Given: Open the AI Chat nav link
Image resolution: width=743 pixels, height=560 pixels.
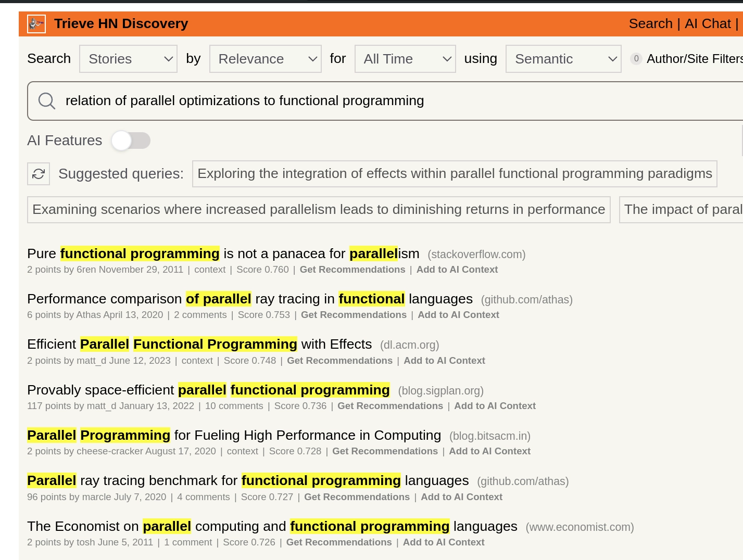Looking at the screenshot, I should tap(708, 23).
